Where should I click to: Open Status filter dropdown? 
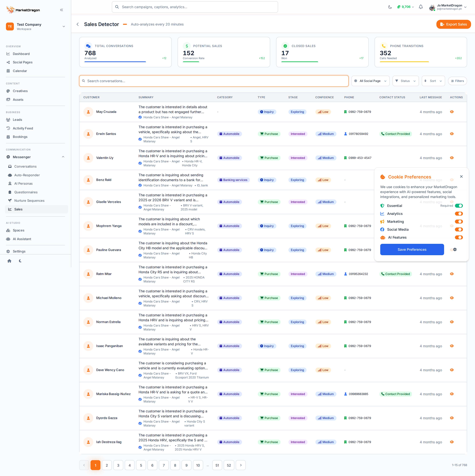click(405, 81)
